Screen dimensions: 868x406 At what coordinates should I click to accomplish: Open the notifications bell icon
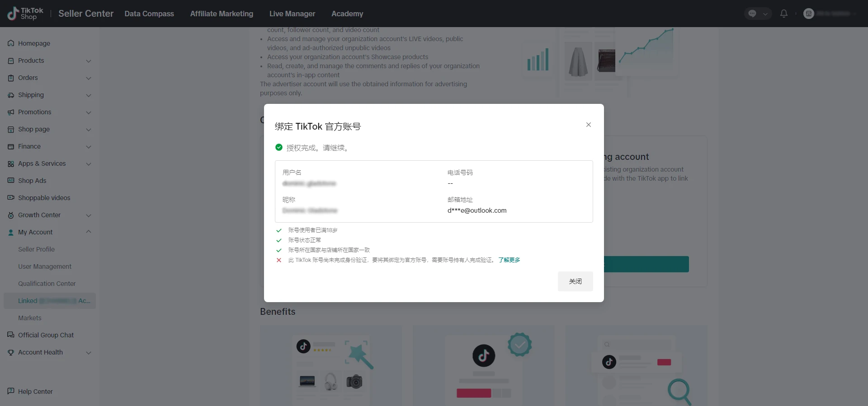point(784,14)
